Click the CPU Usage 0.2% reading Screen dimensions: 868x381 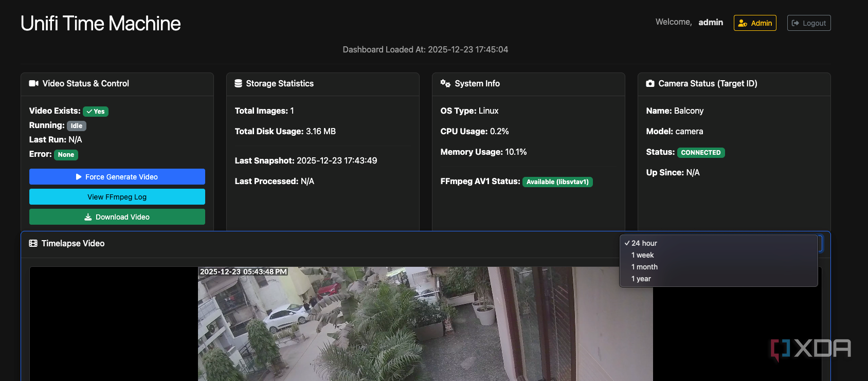(475, 131)
